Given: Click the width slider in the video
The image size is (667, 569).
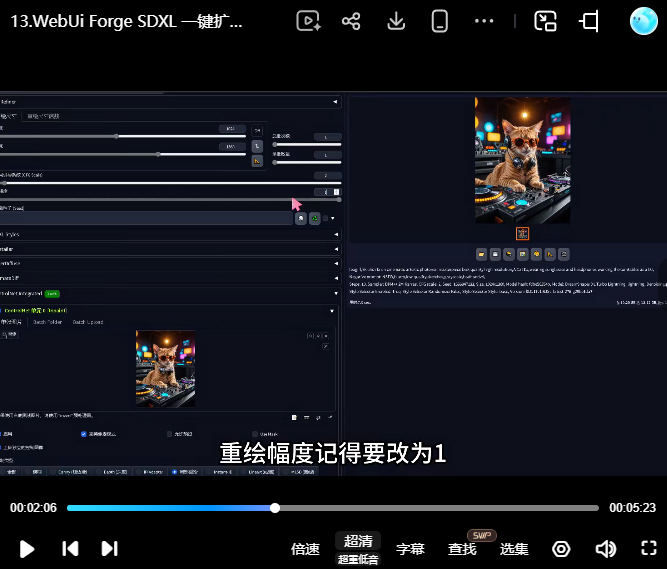Looking at the screenshot, I should pyautogui.click(x=123, y=137).
